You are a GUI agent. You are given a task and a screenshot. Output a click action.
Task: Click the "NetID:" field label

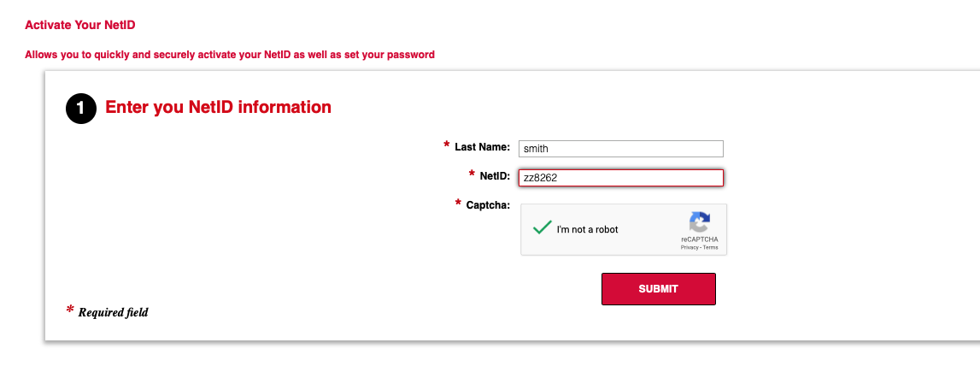495,175
